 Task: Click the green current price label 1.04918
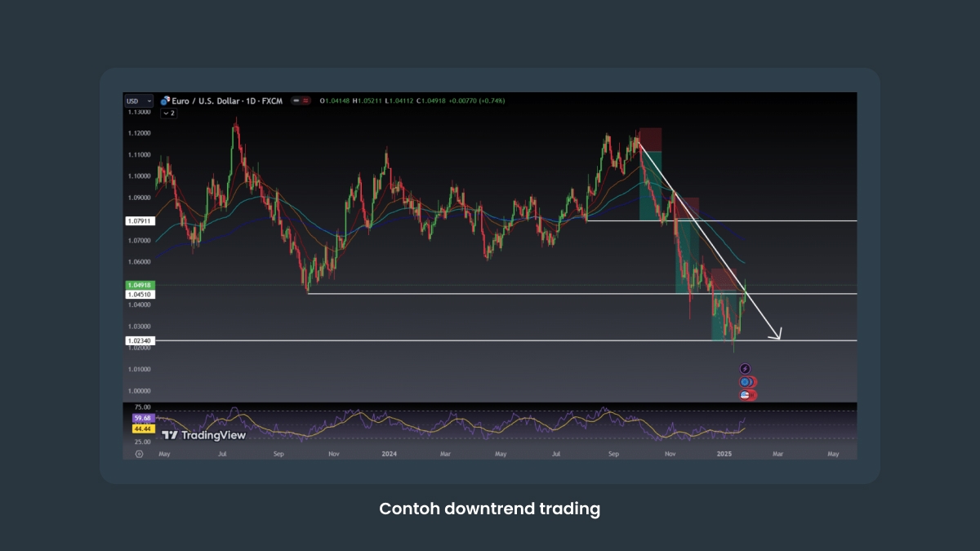pos(140,284)
